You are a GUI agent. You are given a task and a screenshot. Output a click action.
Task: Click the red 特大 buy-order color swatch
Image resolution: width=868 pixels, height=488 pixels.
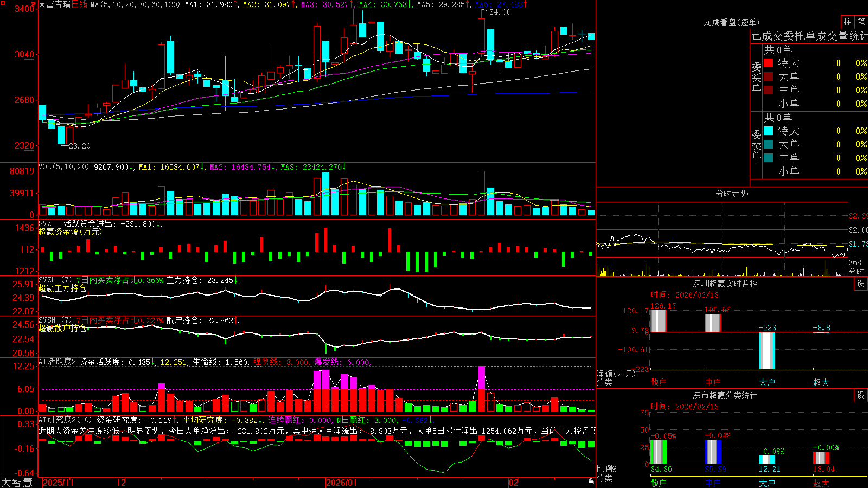(x=768, y=63)
